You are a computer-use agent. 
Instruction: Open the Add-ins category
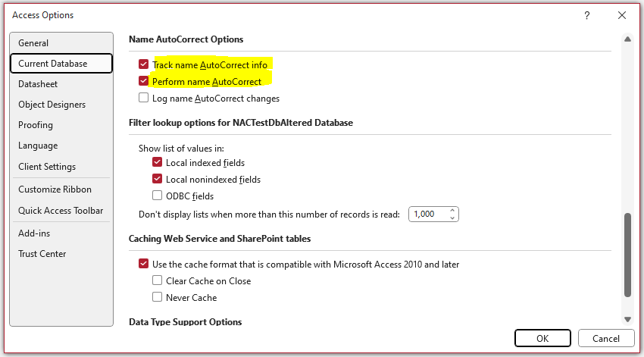61,233
